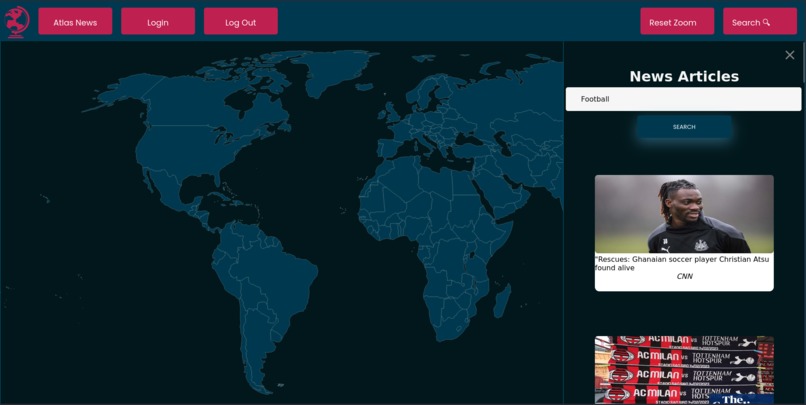This screenshot has height=405, width=806.
Task: Click the news panel scrollbar
Action: [803, 62]
